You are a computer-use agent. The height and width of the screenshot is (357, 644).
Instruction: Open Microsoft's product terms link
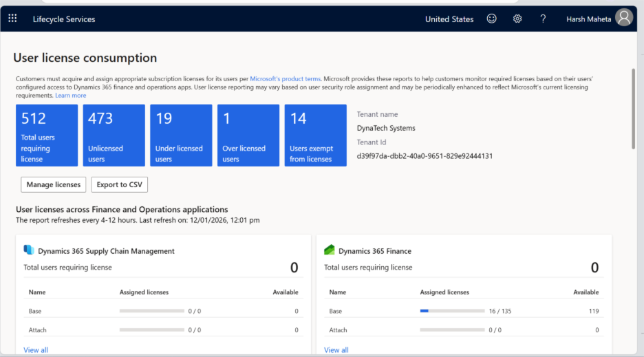pyautogui.click(x=285, y=79)
